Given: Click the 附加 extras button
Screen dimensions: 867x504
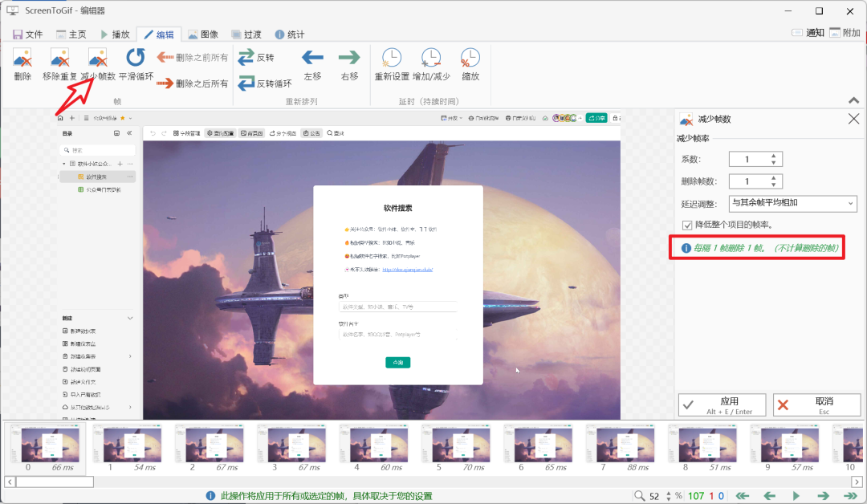Looking at the screenshot, I should 845,33.
